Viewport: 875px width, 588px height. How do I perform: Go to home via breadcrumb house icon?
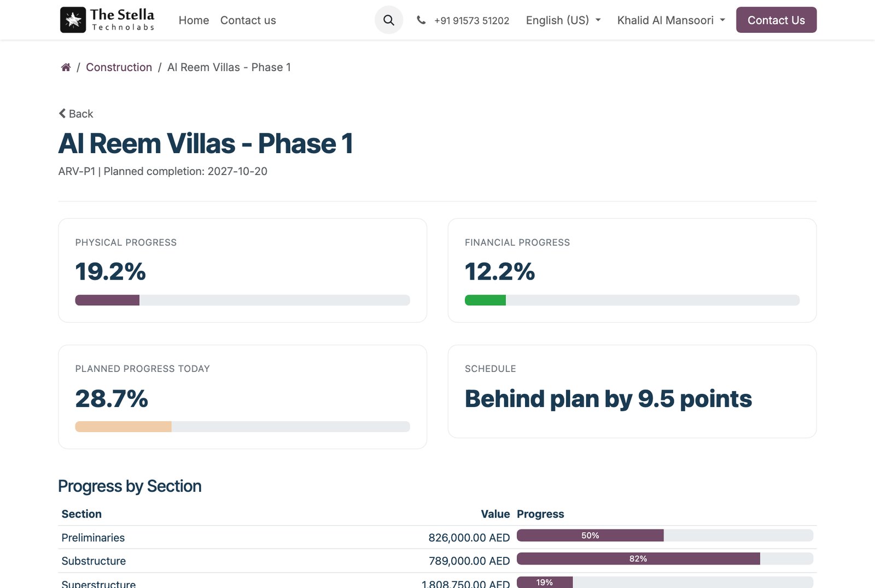point(66,67)
